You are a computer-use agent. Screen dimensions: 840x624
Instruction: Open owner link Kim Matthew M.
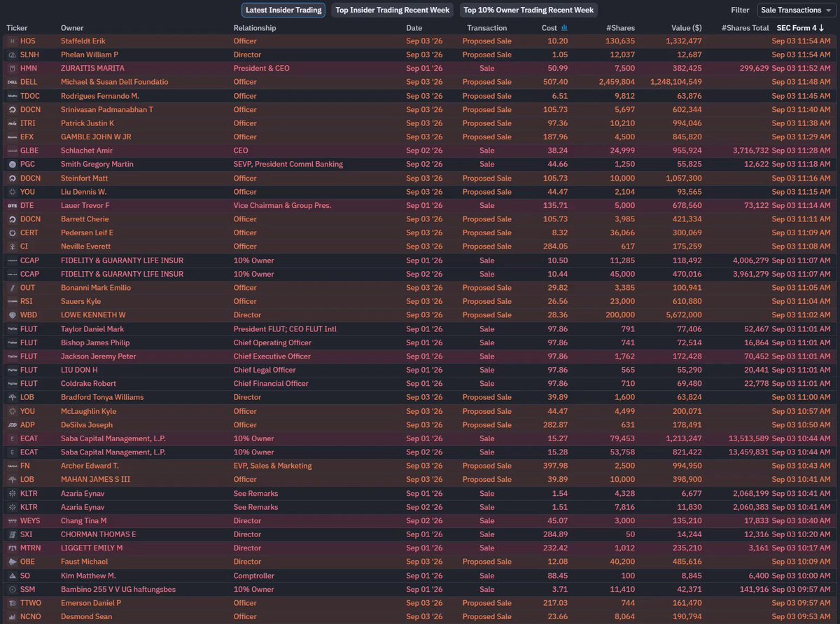[x=89, y=576]
